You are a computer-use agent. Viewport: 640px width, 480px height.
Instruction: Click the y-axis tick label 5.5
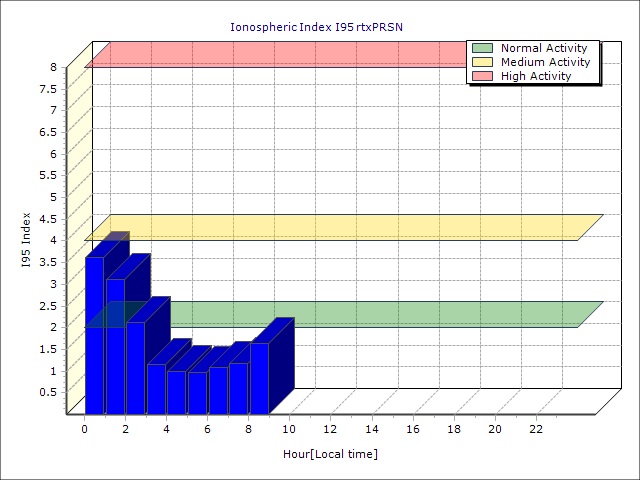point(48,175)
